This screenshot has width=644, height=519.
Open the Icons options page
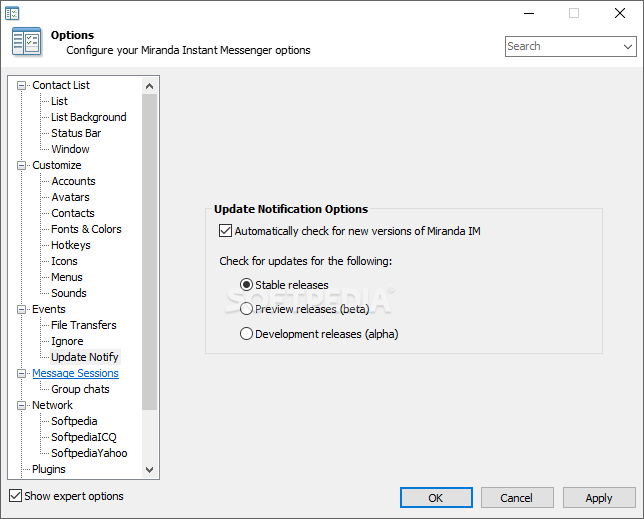64,261
